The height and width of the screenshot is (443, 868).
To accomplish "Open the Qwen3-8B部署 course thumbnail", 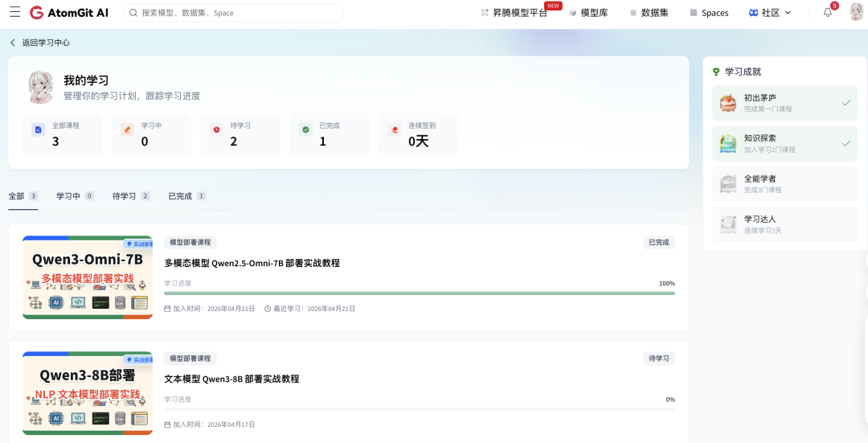I will click(88, 393).
